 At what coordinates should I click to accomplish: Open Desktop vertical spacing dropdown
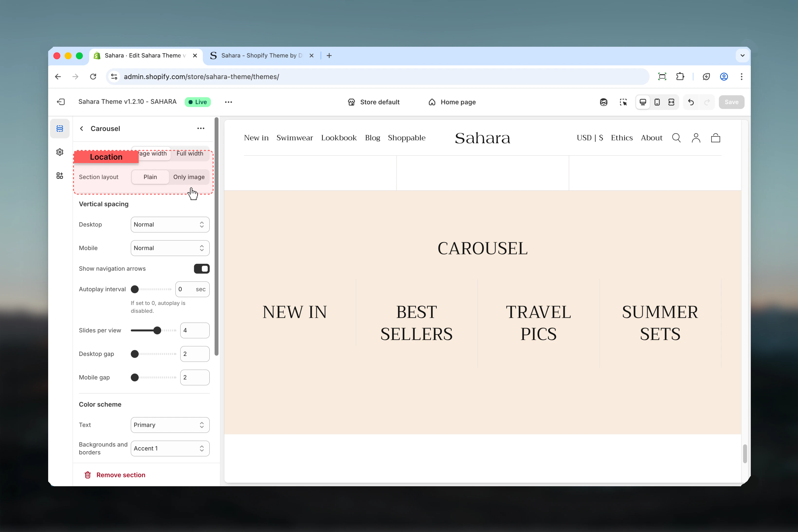[x=170, y=225]
